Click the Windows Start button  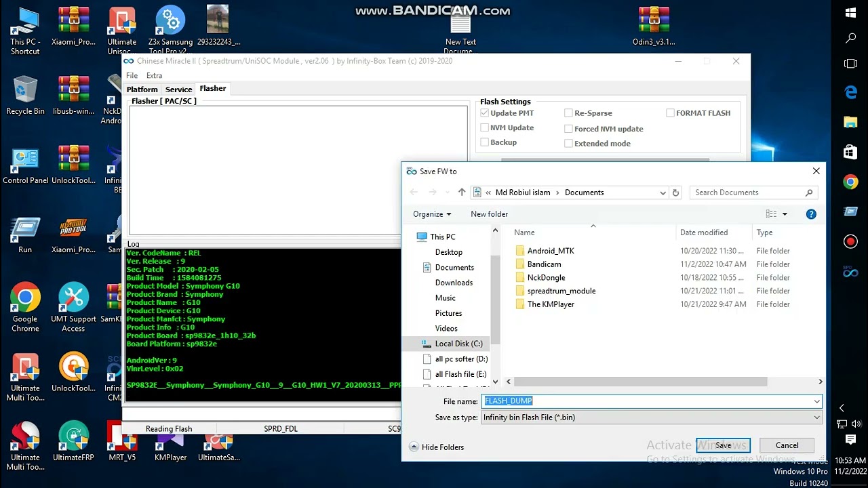tap(850, 13)
